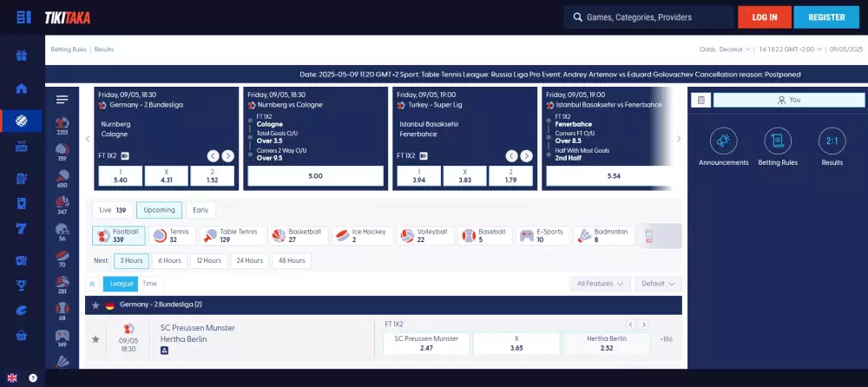This screenshot has height=387, width=868.
Task: Select volleyball icon with 281 count
Action: click(x=62, y=285)
